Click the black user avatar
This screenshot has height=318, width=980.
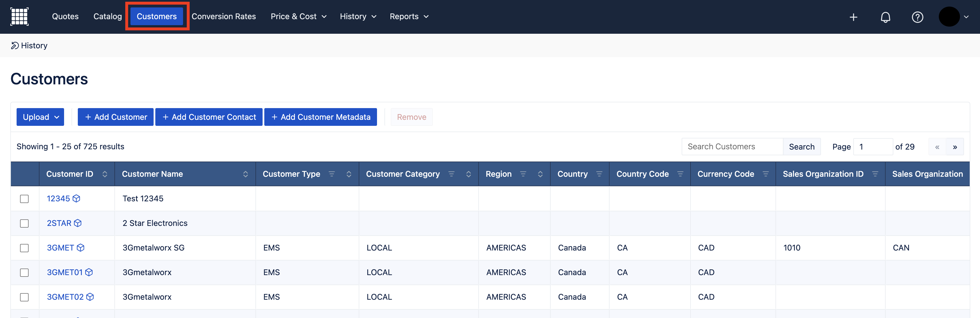pos(949,17)
